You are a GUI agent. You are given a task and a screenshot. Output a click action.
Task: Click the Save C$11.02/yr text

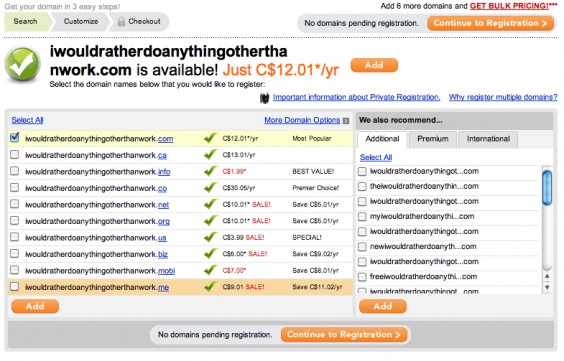[317, 287]
